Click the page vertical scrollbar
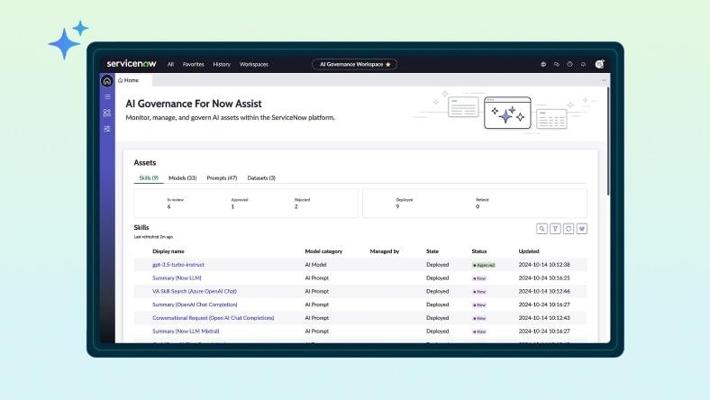This screenshot has width=710, height=400. pyautogui.click(x=608, y=141)
